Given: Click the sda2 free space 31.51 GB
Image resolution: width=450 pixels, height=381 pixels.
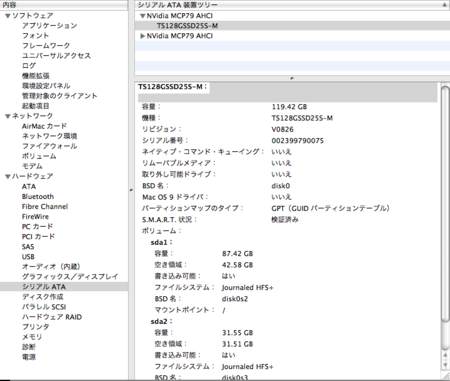Looking at the screenshot, I should tap(238, 344).
